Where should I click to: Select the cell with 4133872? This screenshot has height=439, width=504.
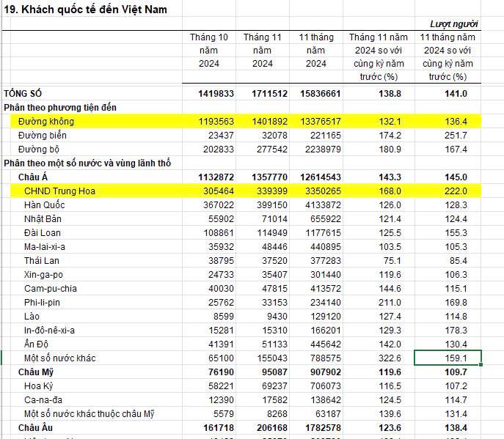click(323, 205)
